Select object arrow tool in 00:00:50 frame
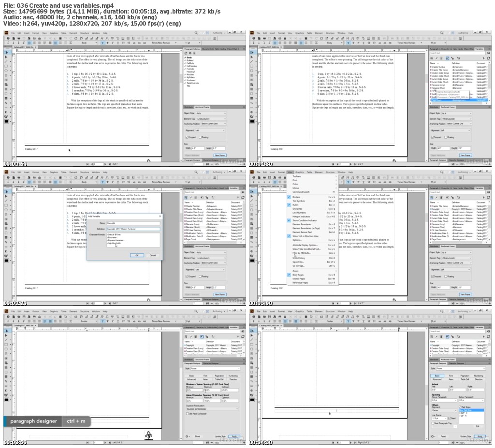Image resolution: width=495 pixels, height=448 pixels. tap(6, 57)
